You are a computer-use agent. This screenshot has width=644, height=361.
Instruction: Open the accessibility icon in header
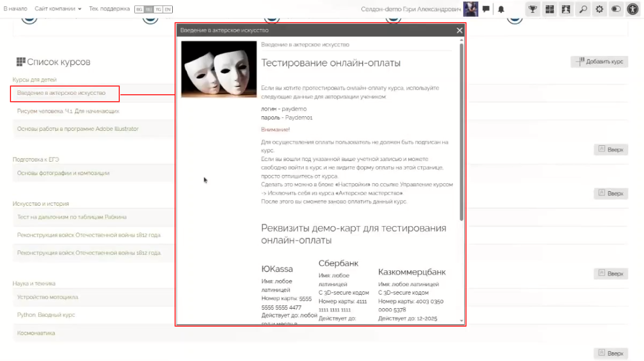point(633,9)
